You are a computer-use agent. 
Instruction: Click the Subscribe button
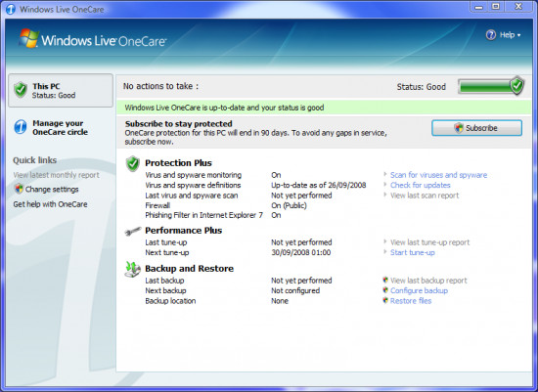pos(477,128)
